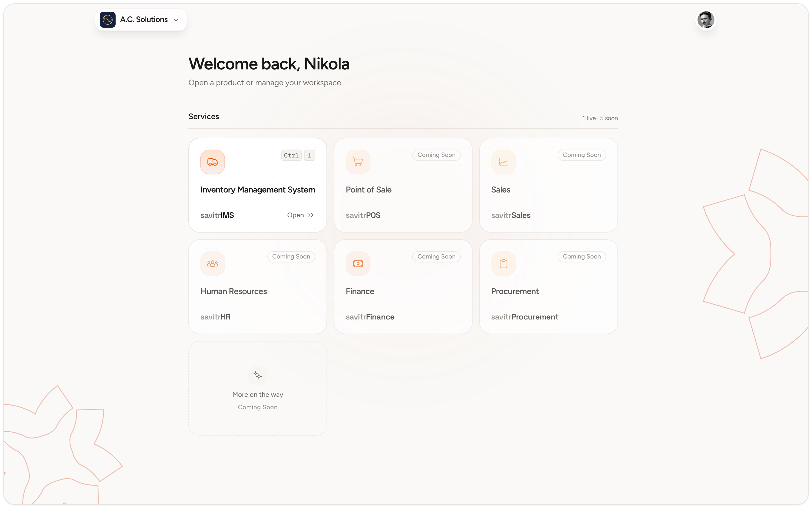Click the Services section heading

coord(204,117)
